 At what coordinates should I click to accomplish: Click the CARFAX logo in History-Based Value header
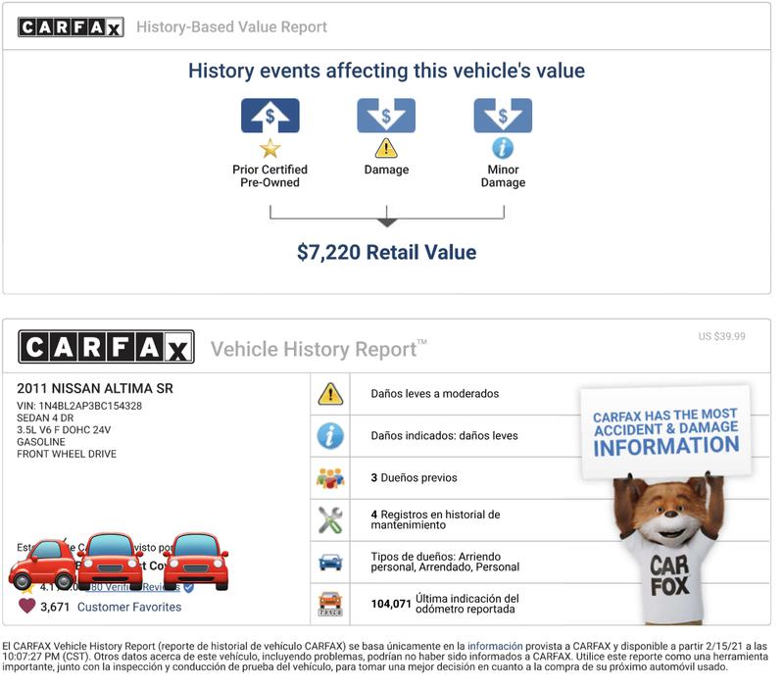[71, 27]
